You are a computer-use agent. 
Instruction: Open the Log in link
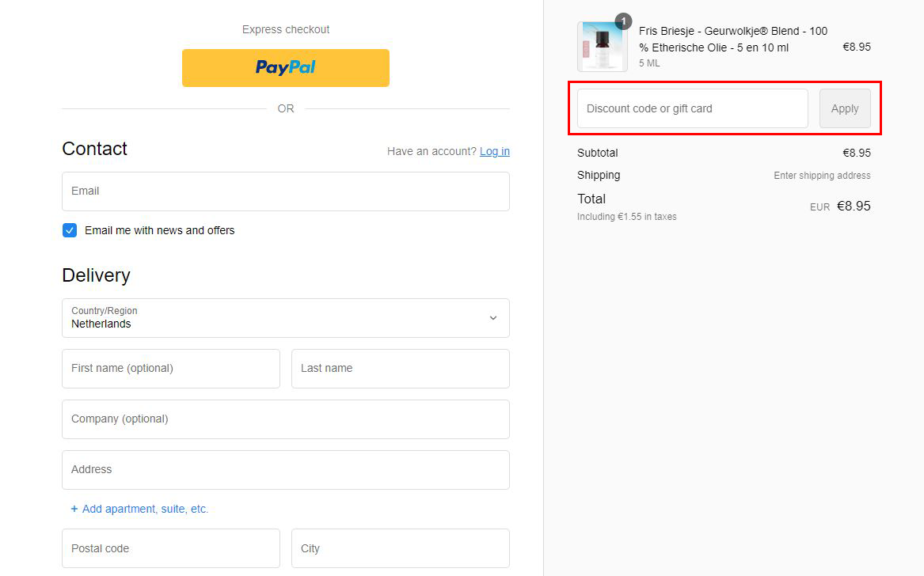click(494, 151)
